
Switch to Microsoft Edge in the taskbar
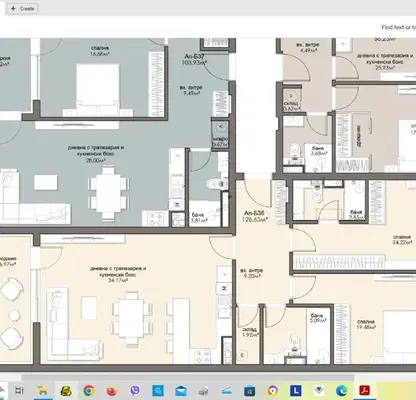pos(341,390)
